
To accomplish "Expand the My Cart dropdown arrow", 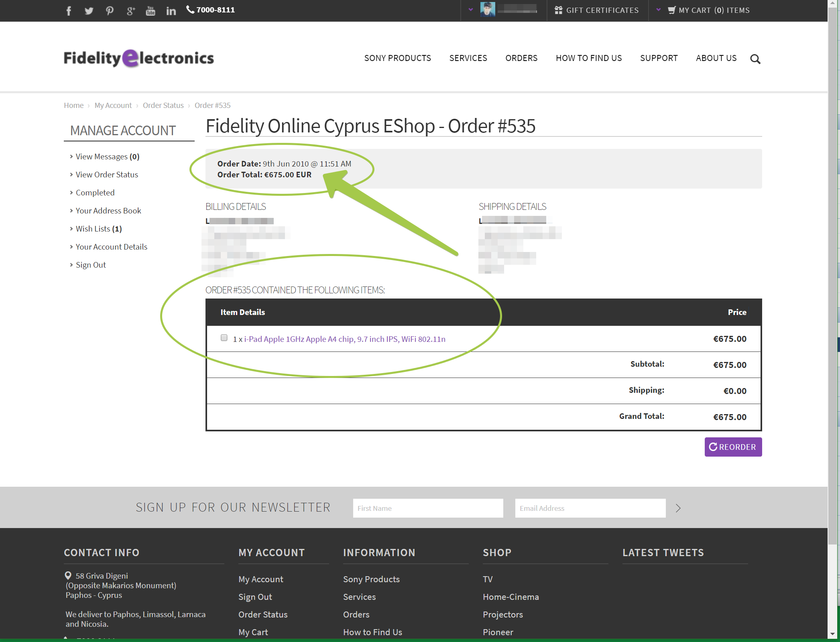I will [x=659, y=10].
